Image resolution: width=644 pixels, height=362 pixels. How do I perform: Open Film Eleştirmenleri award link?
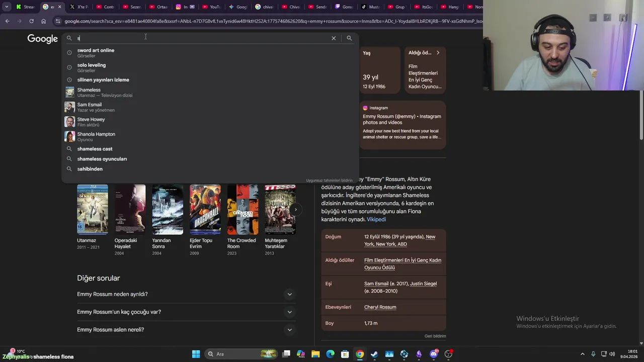(x=403, y=264)
